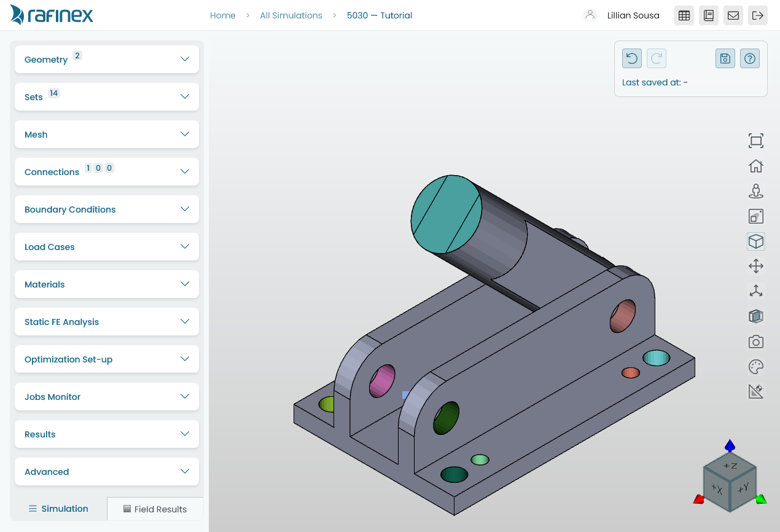Take a screenshot with the camera icon
This screenshot has height=532, width=780.
point(756,342)
